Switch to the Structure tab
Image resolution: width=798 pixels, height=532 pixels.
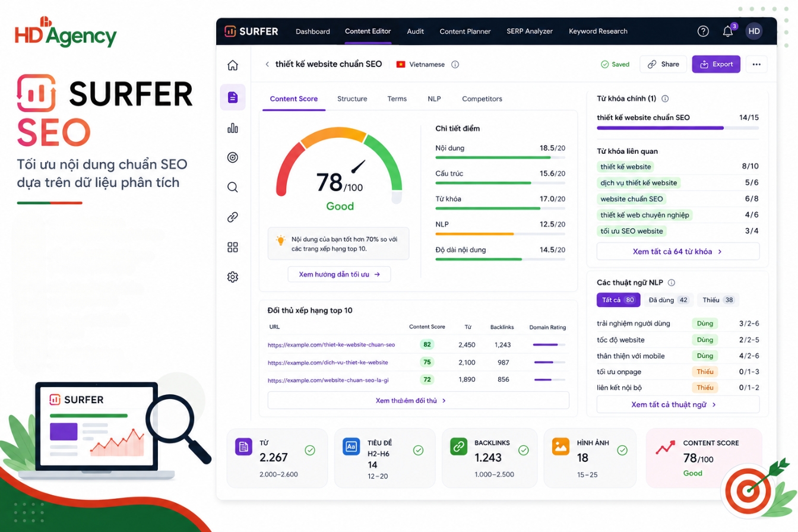[x=352, y=99]
